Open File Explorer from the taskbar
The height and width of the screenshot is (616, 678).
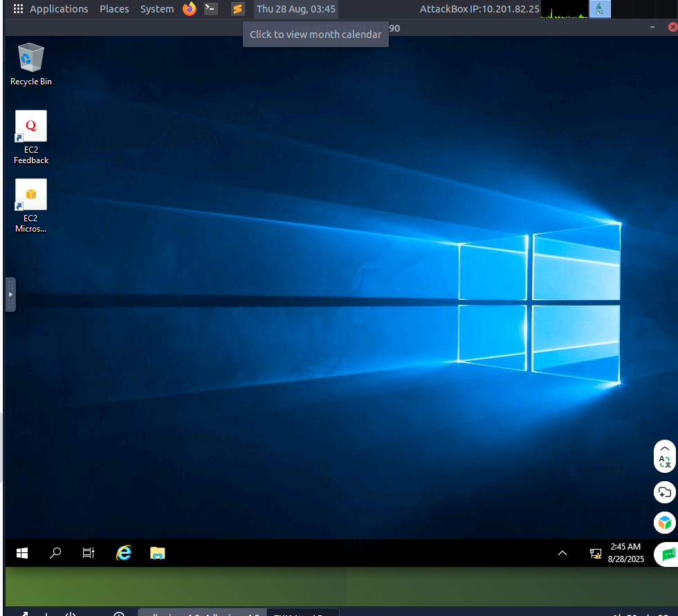(158, 553)
